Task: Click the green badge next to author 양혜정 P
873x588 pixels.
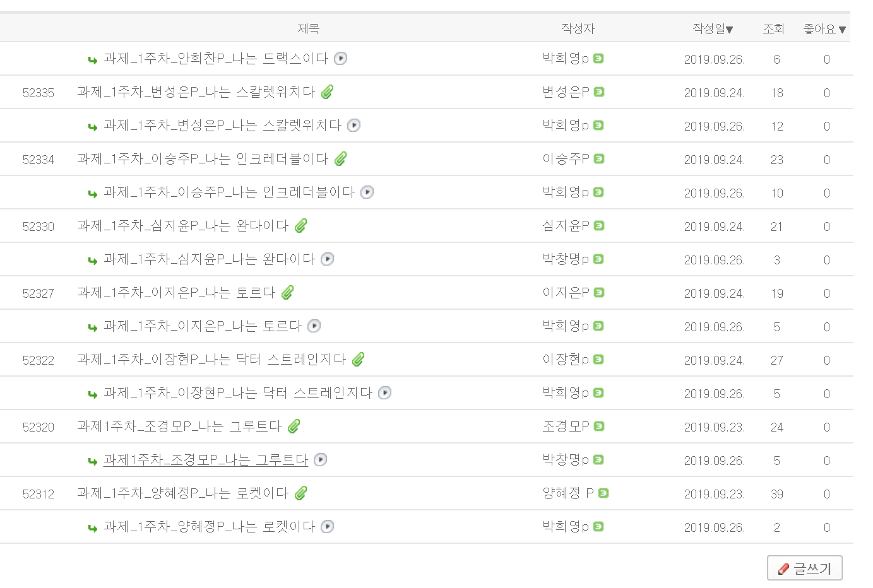Action: coord(603,493)
